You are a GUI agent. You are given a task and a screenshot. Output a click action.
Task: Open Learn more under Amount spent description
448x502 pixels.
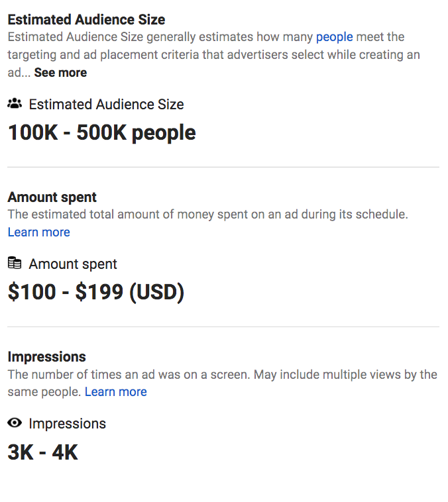[x=38, y=232]
